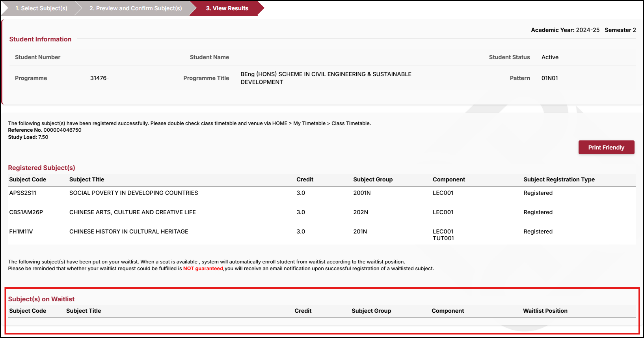Click the reference number 000004046750

pos(62,130)
